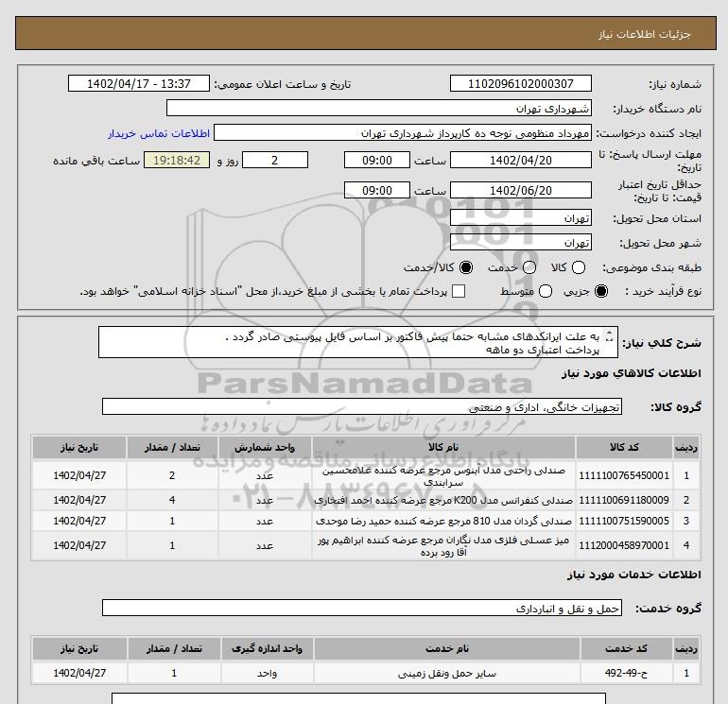
Task: Click the goods group field تجهیزات خانگی
Action: click(x=362, y=406)
